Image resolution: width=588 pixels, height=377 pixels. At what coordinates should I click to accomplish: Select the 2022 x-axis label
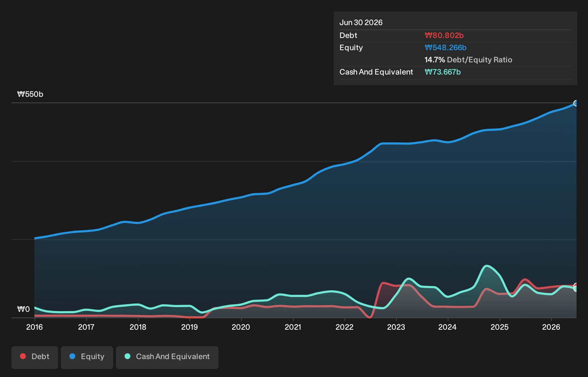(344, 327)
